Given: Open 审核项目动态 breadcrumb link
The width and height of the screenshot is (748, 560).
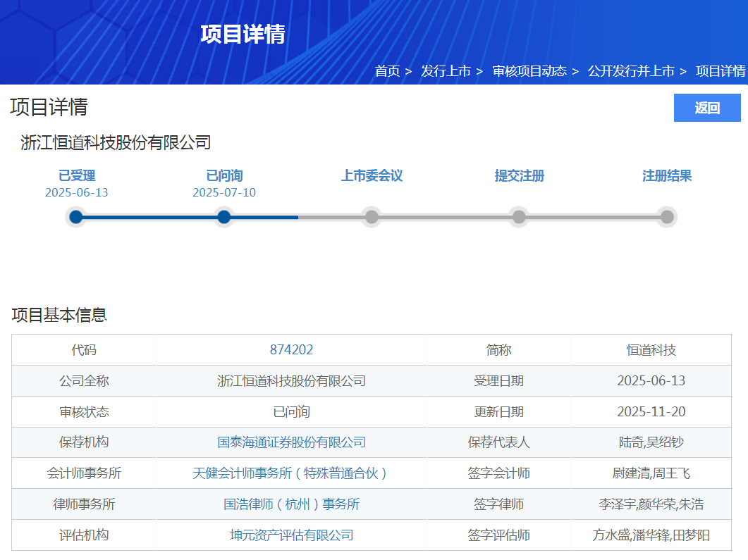Looking at the screenshot, I should tap(529, 71).
